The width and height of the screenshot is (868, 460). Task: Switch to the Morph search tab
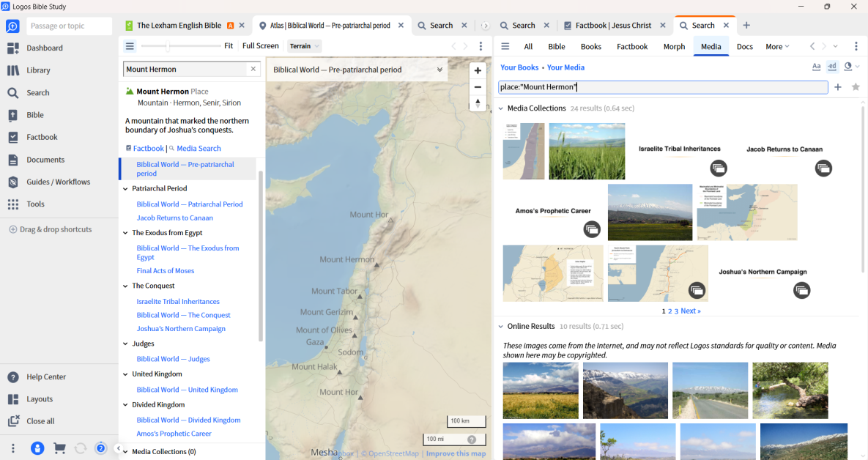tap(674, 47)
